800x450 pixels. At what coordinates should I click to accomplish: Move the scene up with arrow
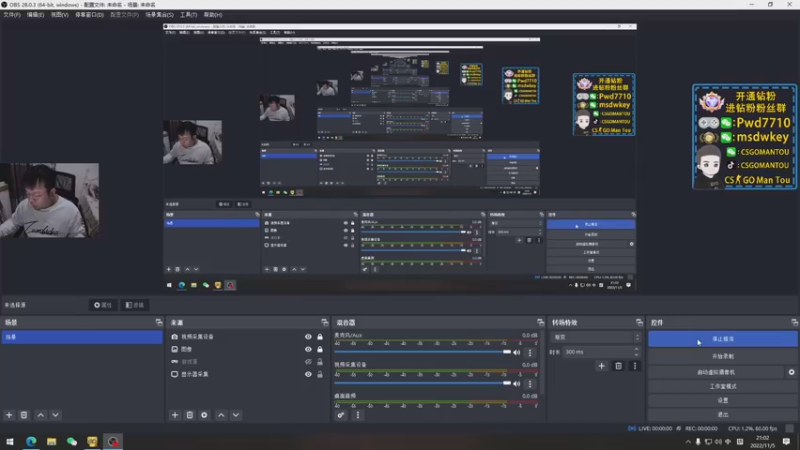41,415
